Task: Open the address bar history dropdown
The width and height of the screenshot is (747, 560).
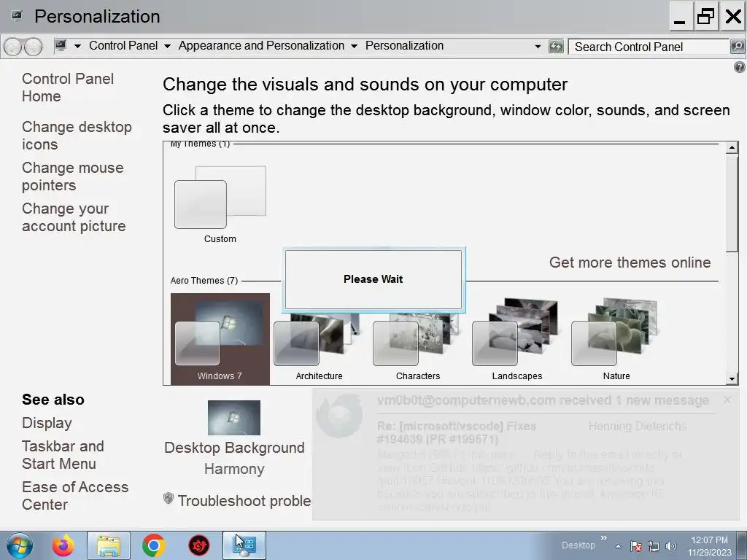Action: [x=538, y=46]
